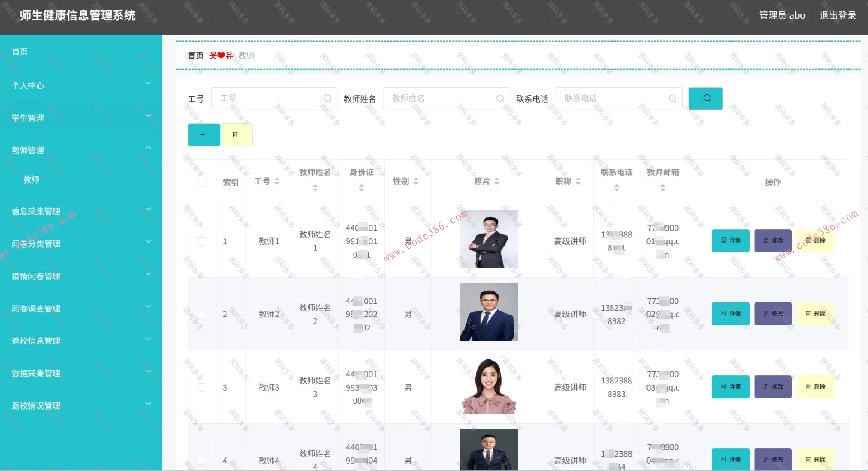Click 首页 in the breadcrumb
Viewport: 868px width, 471px height.
point(196,56)
